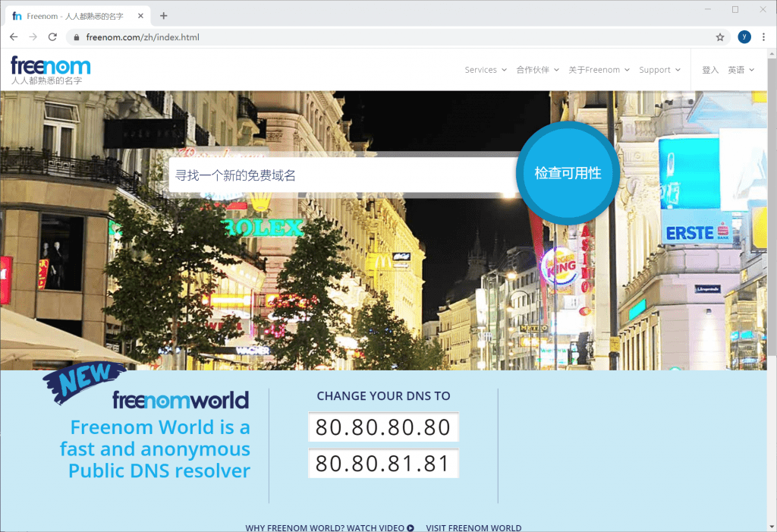The image size is (777, 532).
Task: Bookmark this page with the star icon
Action: pos(720,36)
